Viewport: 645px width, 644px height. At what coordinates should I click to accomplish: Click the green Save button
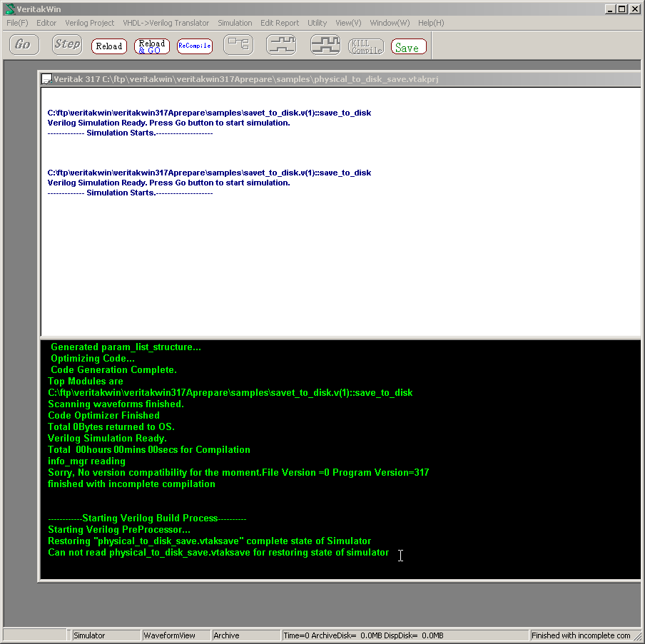[x=408, y=46]
